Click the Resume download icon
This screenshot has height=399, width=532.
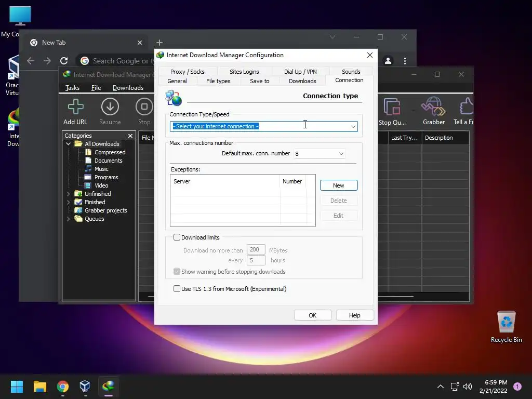[x=110, y=107]
